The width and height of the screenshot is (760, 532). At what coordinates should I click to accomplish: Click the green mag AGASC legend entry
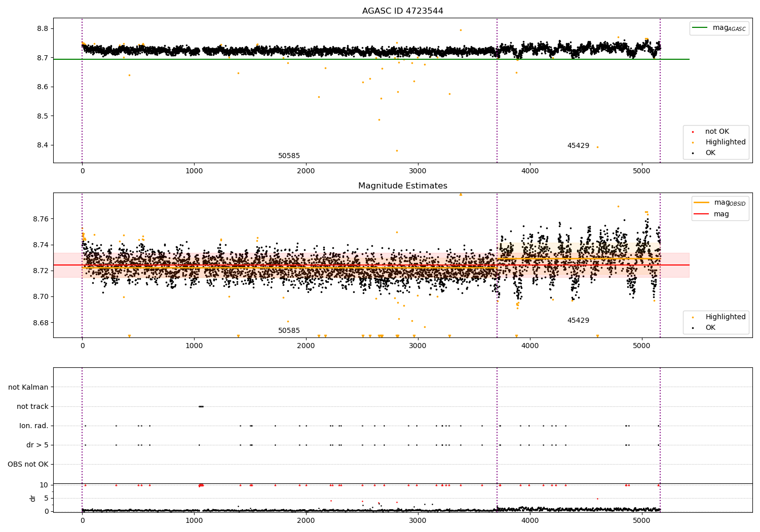[719, 28]
